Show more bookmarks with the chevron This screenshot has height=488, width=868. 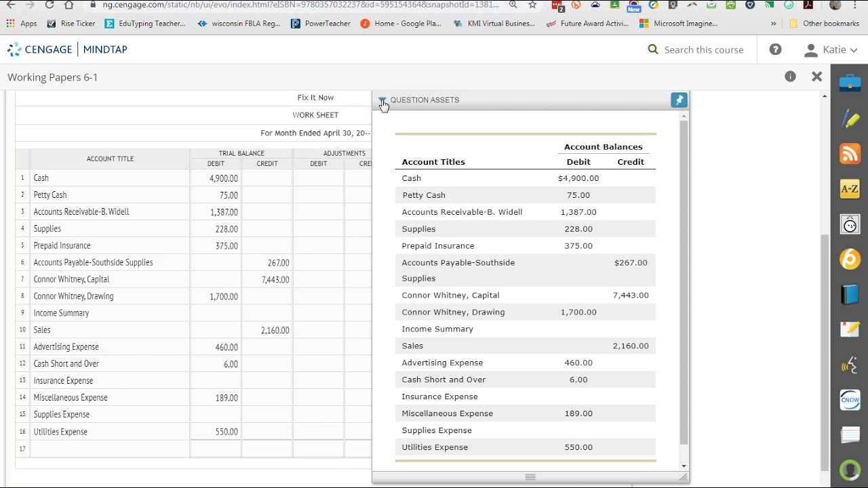coord(774,23)
